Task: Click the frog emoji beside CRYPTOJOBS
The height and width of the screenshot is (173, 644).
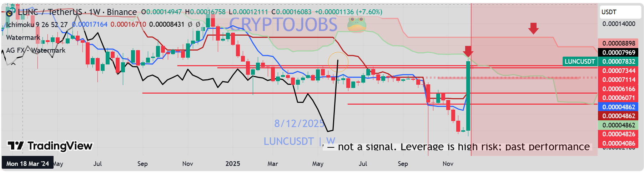Action: 357,24
